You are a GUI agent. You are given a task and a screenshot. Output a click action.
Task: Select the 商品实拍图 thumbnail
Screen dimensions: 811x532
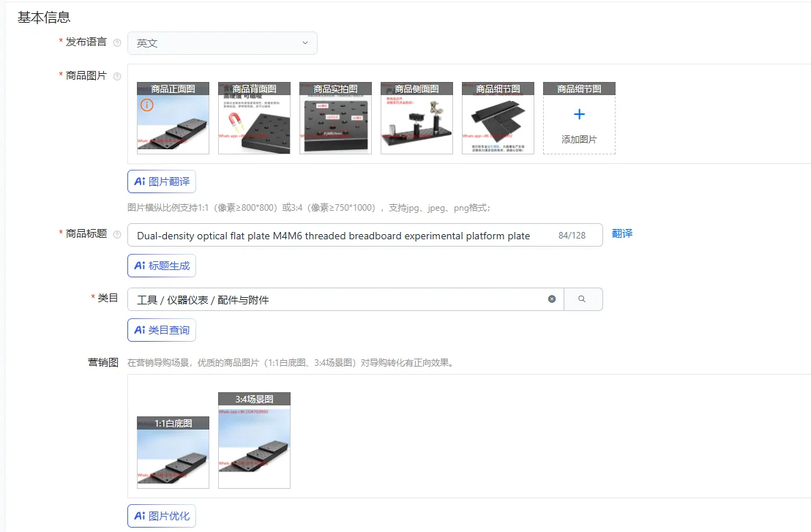point(335,118)
